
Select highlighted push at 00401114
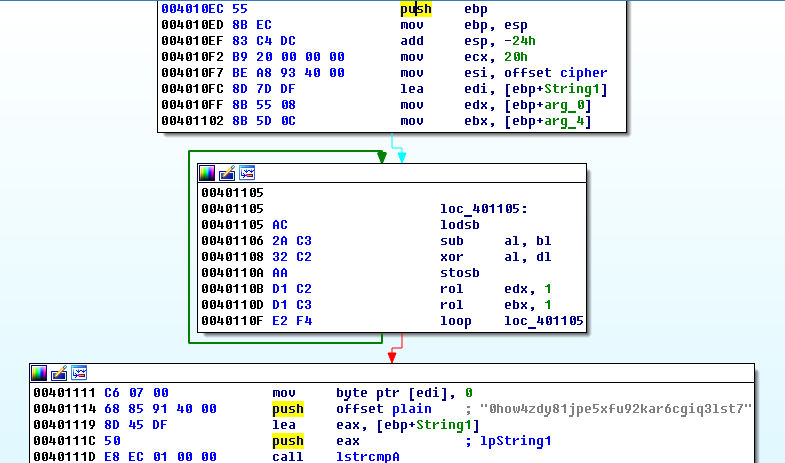(x=287, y=409)
